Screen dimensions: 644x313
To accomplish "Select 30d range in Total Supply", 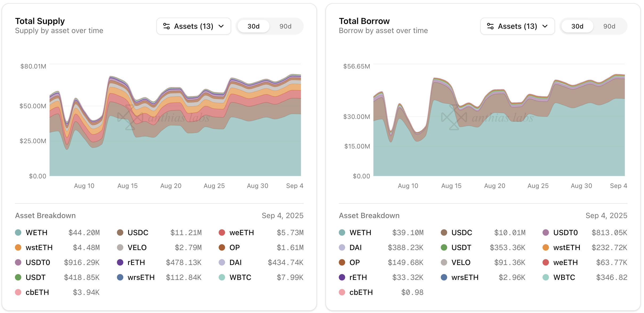I will [253, 26].
